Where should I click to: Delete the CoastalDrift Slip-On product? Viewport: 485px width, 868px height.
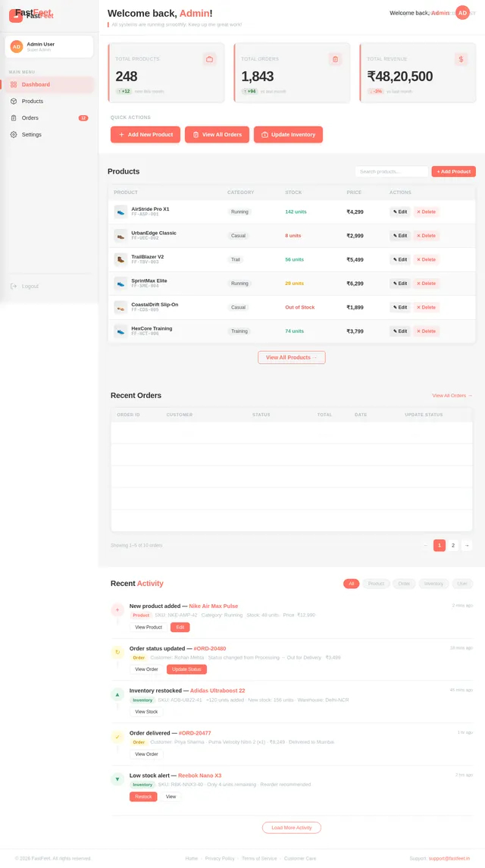(427, 307)
